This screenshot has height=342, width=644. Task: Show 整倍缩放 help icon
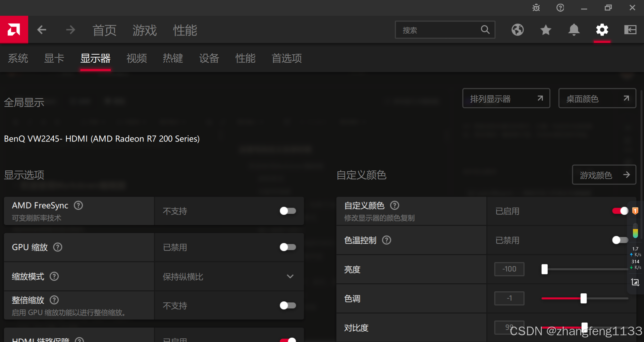54,300
